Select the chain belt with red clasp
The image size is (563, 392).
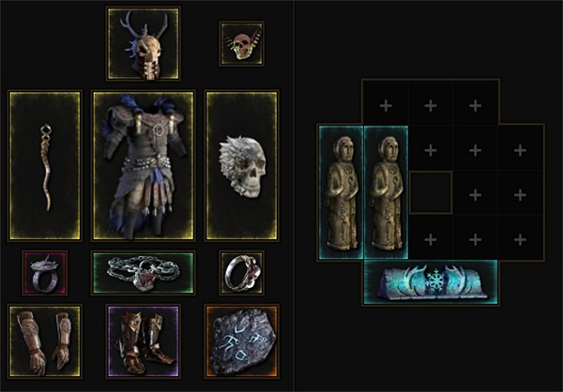[144, 273]
